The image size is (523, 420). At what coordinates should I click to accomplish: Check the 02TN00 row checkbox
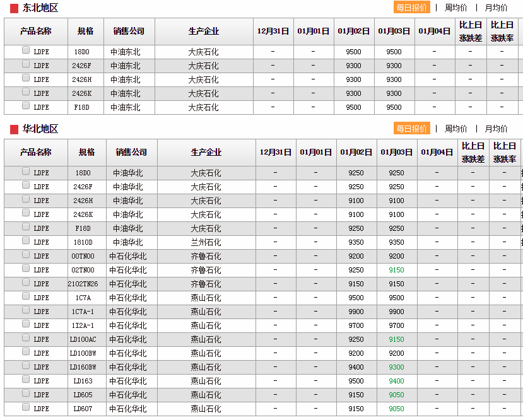[x=26, y=269]
